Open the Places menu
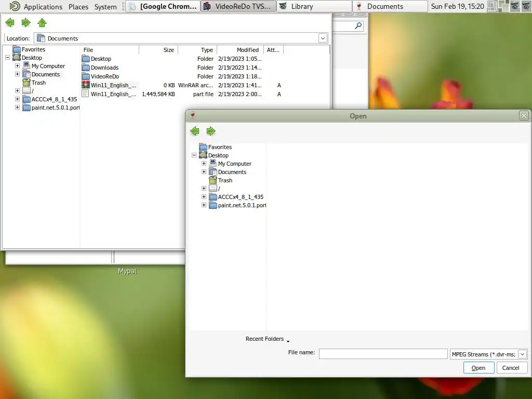This screenshot has width=532, height=399. 78,6
